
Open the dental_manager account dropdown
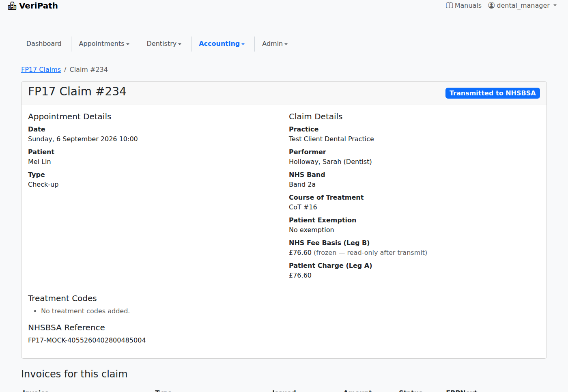tap(523, 5)
